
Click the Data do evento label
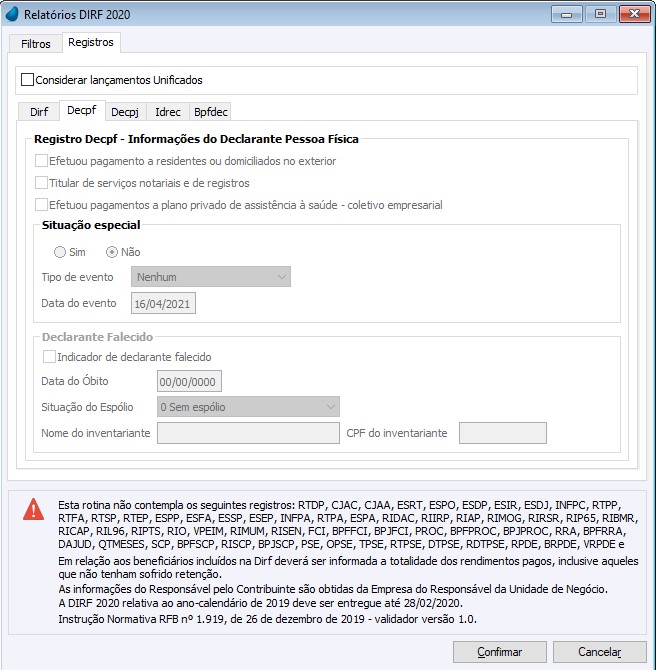[79, 303]
